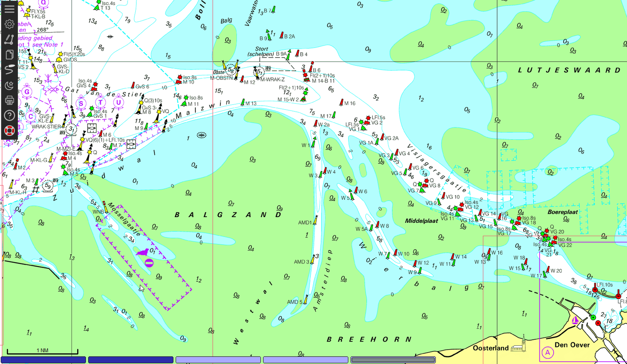The image size is (627, 364).
Task: Click the anchorage marker G
Action: coord(27,92)
